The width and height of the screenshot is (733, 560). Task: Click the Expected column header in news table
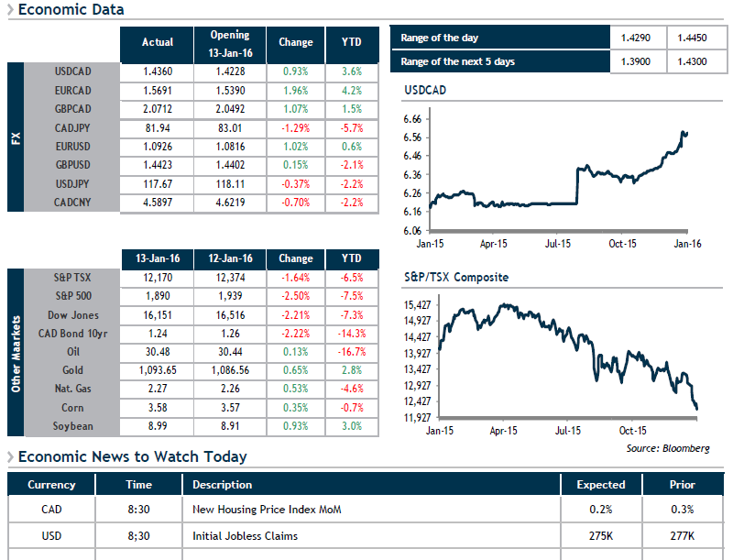tap(601, 485)
